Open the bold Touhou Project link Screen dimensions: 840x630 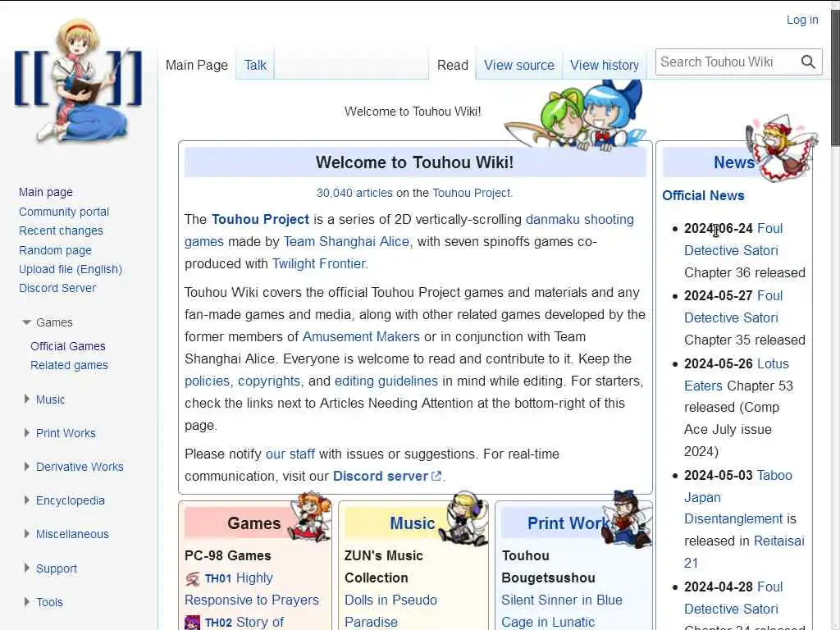[260, 219]
